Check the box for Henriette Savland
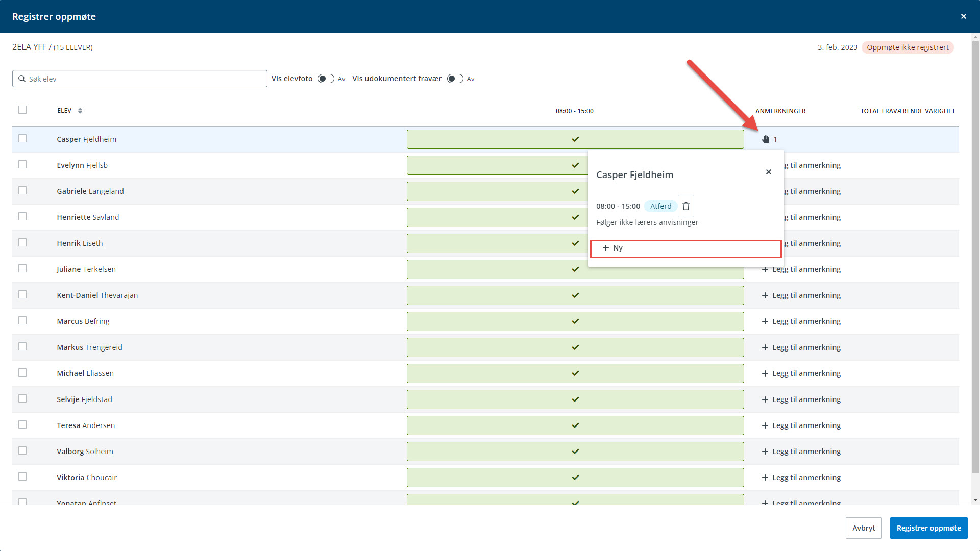 22,216
